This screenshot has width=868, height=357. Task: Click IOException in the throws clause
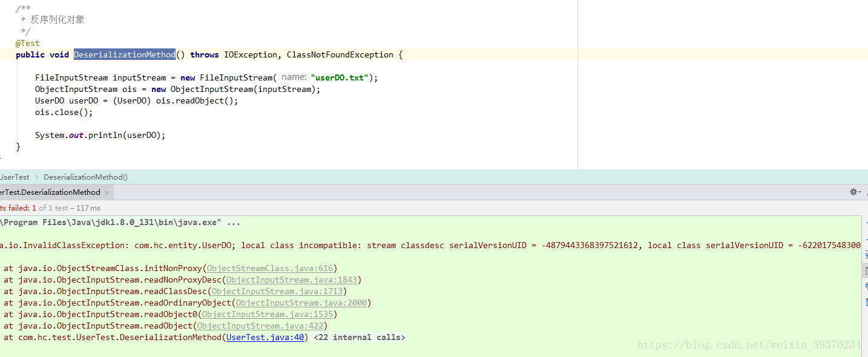pos(251,55)
